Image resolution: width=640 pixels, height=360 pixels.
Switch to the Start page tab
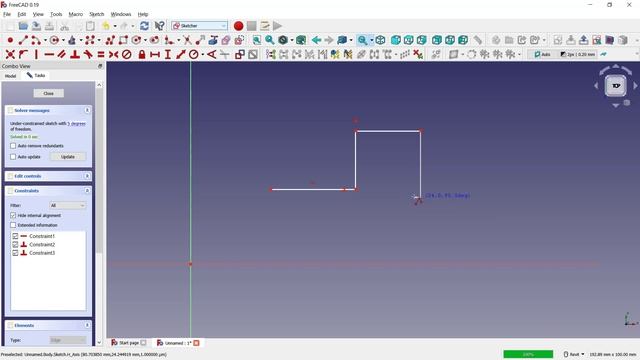click(x=129, y=343)
